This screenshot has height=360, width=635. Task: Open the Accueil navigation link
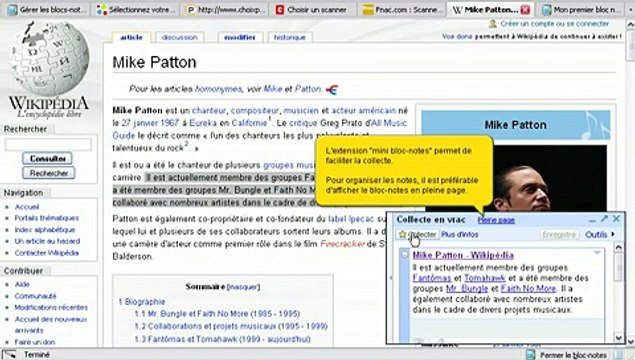pyautogui.click(x=27, y=207)
